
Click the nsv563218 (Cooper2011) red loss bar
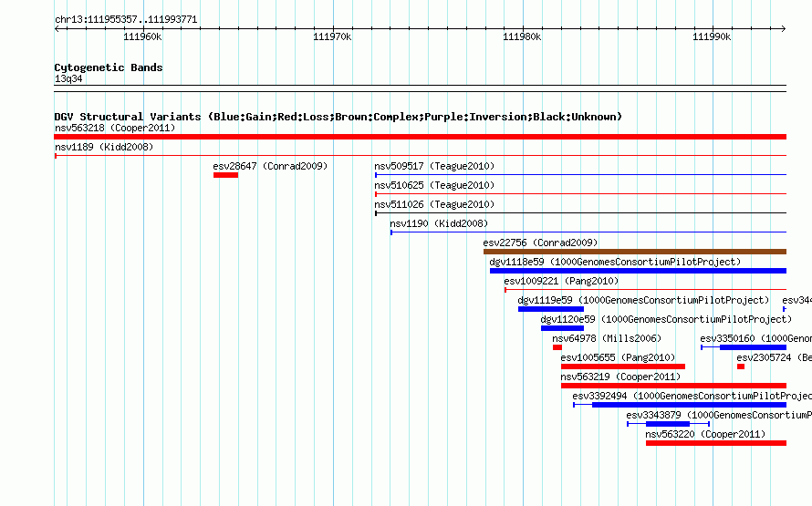tap(420, 137)
